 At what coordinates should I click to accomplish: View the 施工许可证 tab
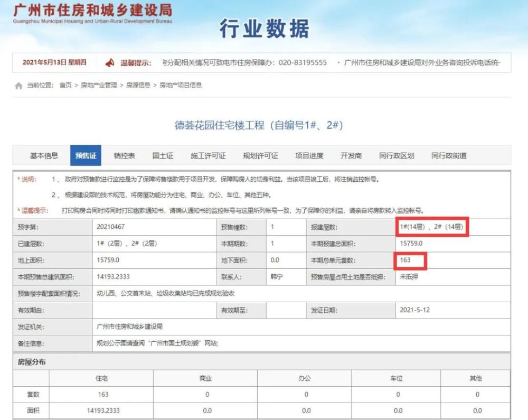(x=208, y=156)
